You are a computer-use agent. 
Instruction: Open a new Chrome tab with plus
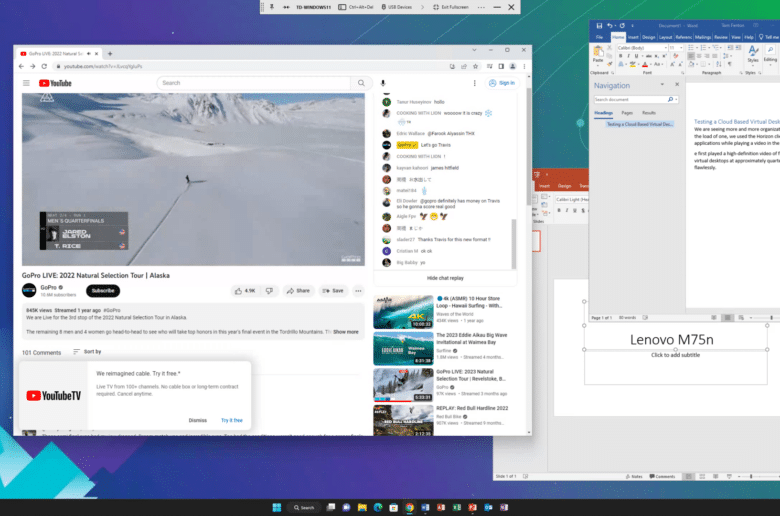110,54
